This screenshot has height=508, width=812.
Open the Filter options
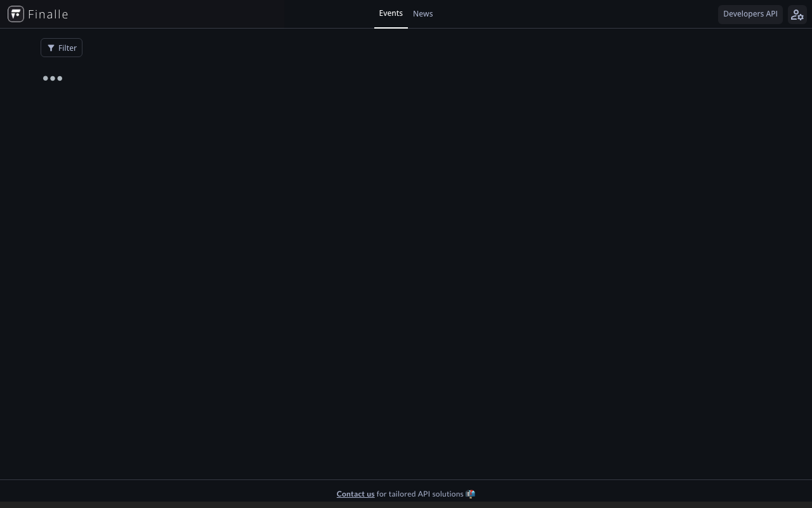tap(62, 48)
